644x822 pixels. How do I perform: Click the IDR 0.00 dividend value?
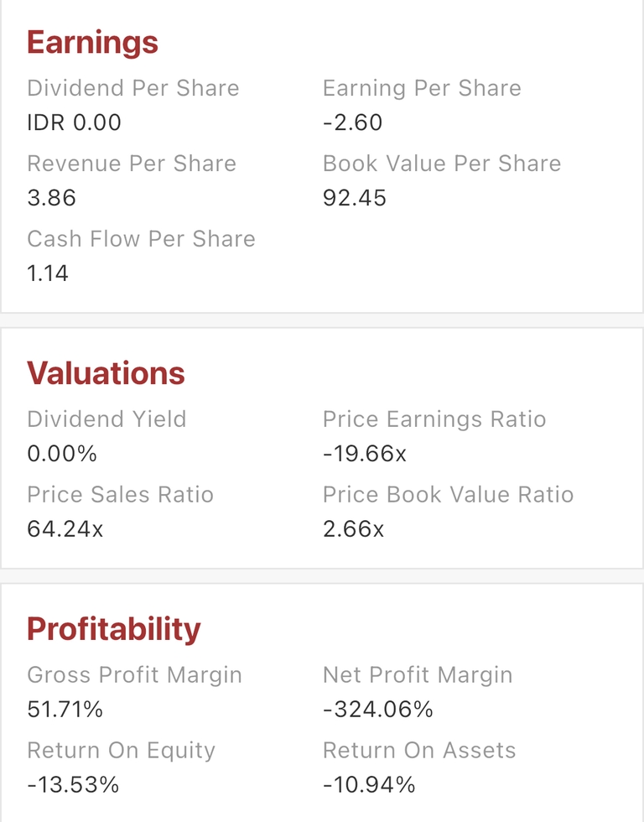tap(74, 122)
